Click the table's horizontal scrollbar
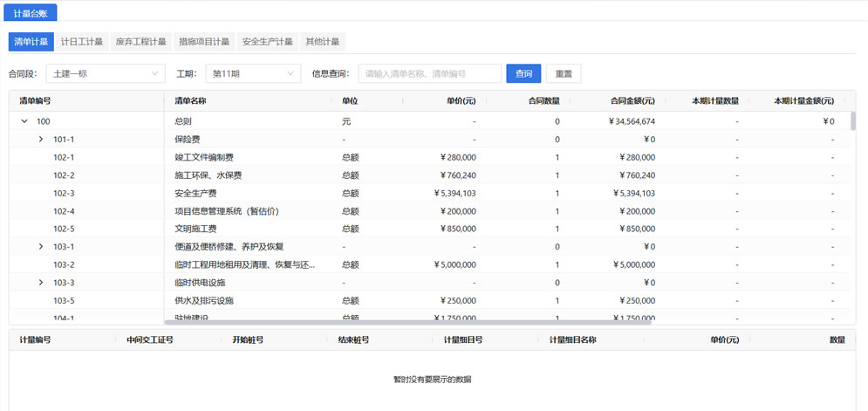Viewport: 868px width, 411px height. tap(407, 322)
